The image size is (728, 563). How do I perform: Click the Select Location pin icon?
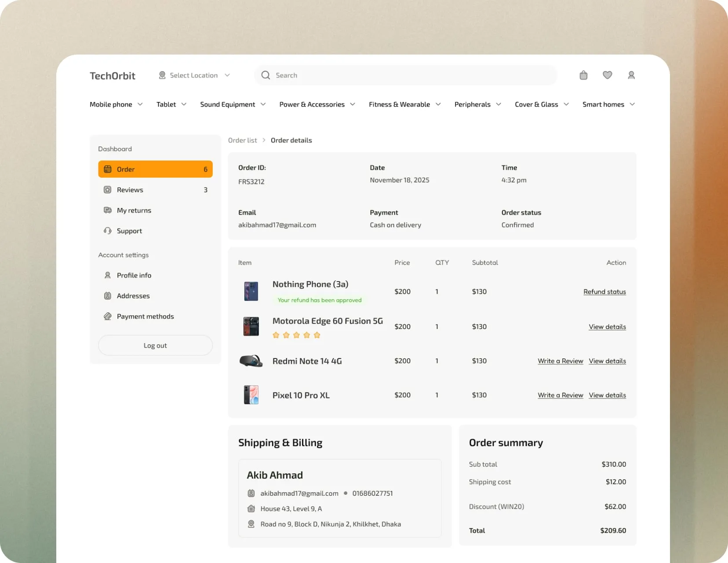(x=162, y=75)
